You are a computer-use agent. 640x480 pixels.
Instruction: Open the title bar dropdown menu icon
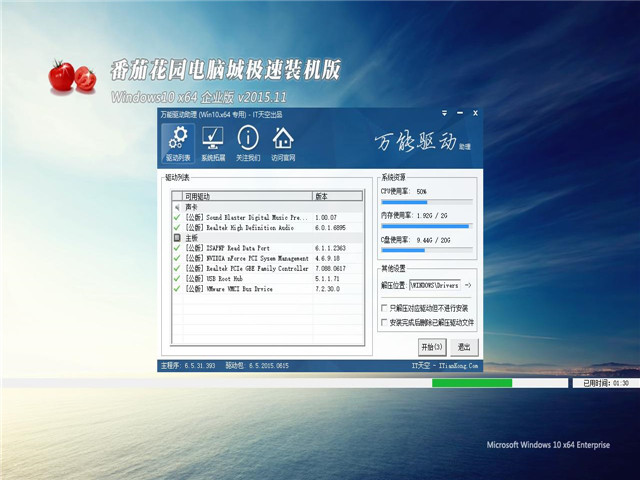444,113
